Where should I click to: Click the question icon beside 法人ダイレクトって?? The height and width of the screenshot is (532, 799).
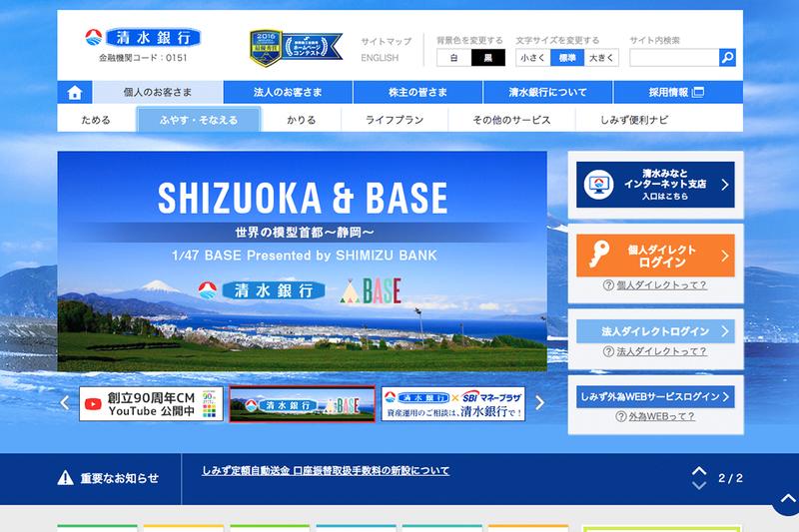[x=608, y=351]
